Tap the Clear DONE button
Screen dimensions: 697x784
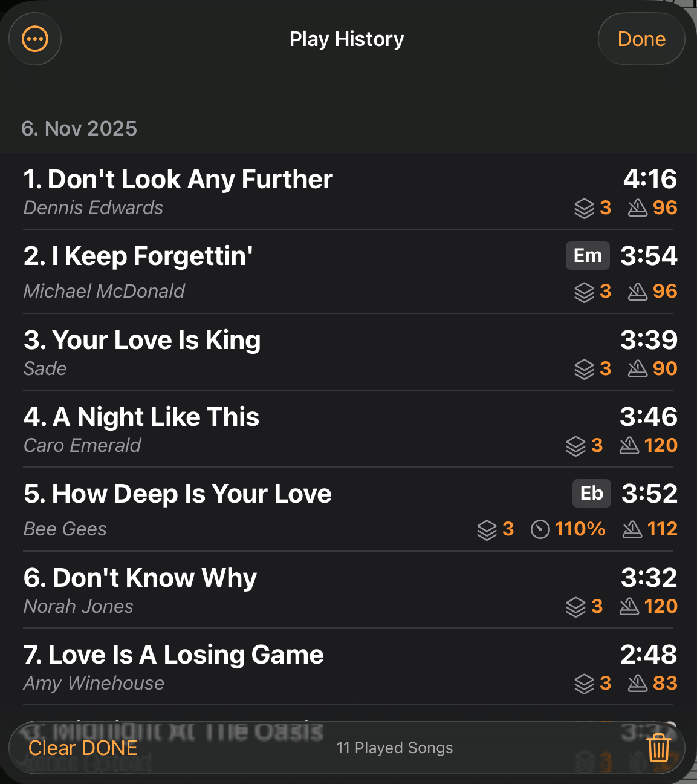tap(83, 748)
